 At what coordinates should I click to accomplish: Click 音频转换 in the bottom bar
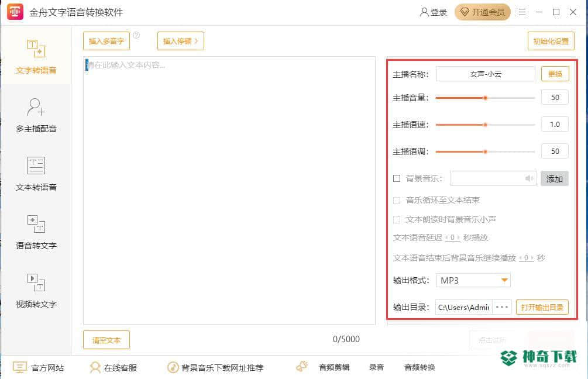419,367
